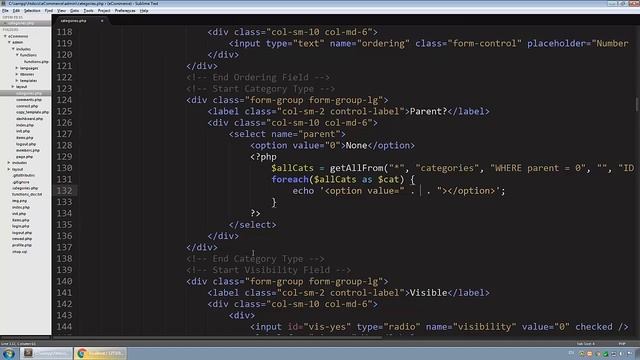The width and height of the screenshot is (640, 360).
Task: Open profile.php in the sidebar
Action: 22,245
